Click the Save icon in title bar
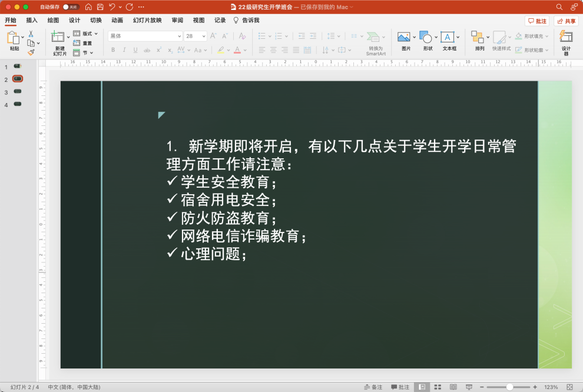The height and width of the screenshot is (392, 583). point(100,7)
